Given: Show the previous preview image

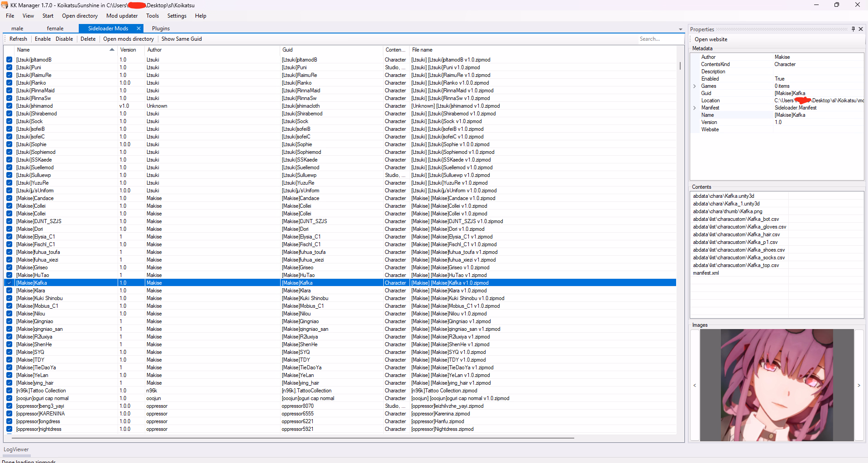Looking at the screenshot, I should 695,385.
